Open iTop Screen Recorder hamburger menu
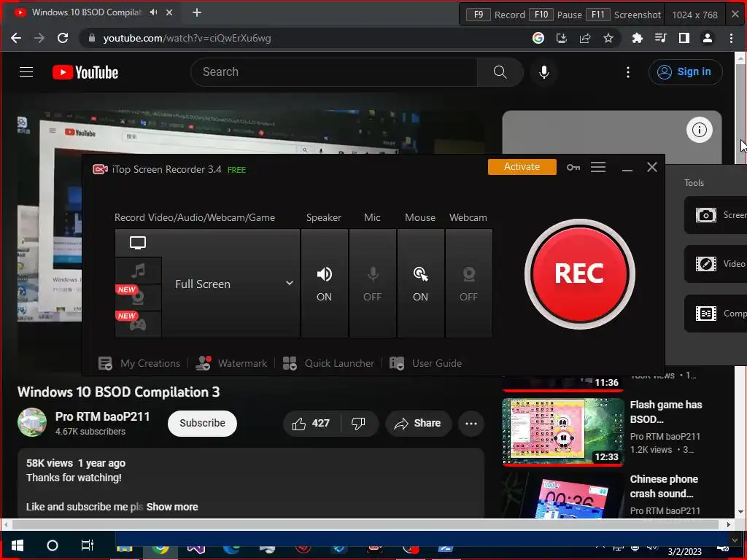 coord(598,167)
